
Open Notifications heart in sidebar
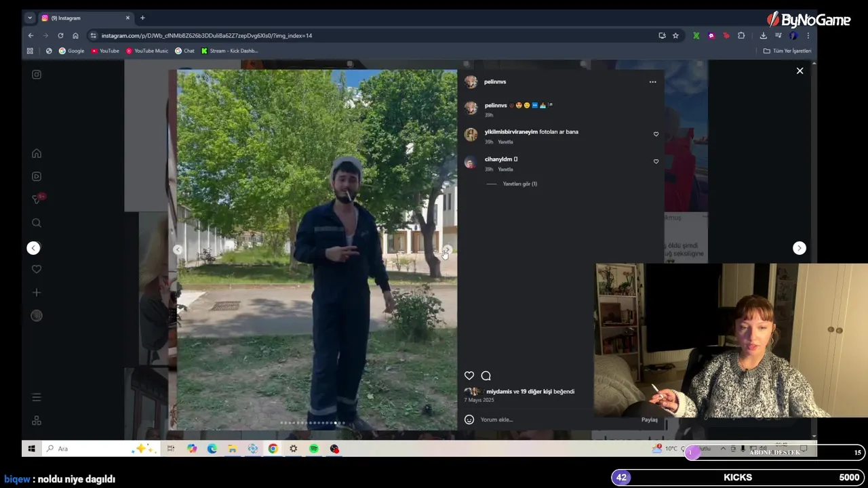pyautogui.click(x=37, y=269)
